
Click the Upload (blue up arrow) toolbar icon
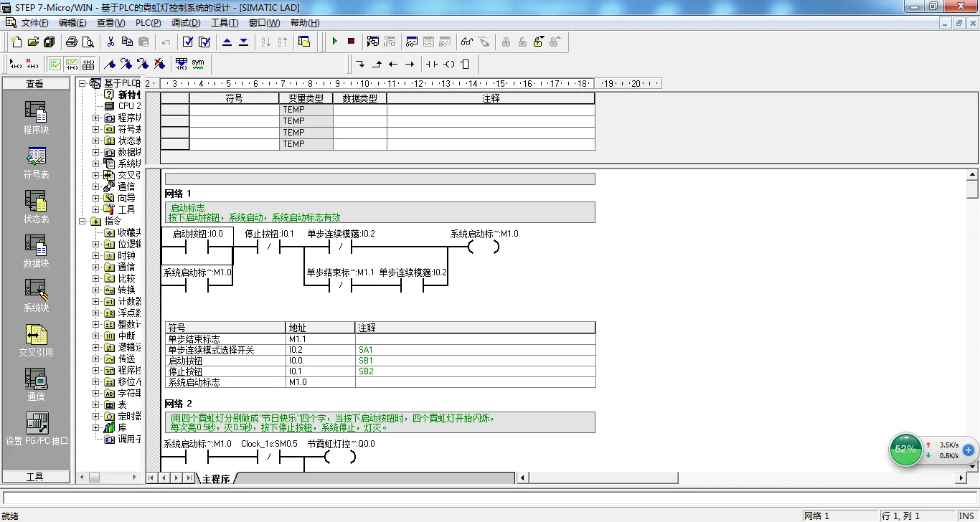[227, 42]
